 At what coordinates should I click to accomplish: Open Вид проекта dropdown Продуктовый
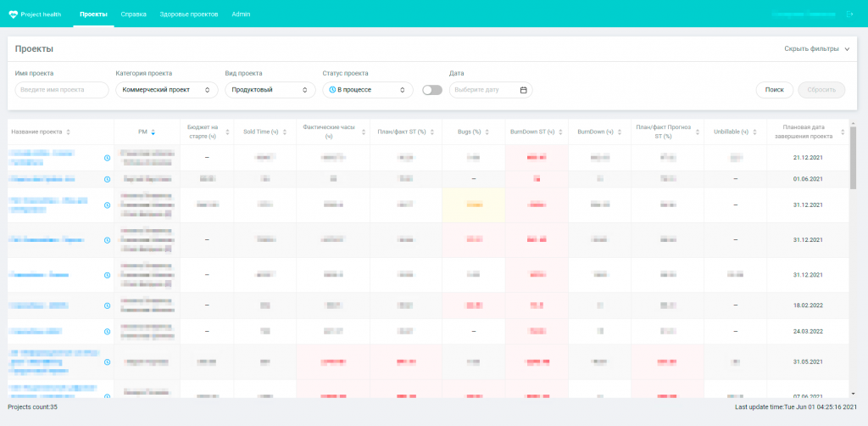[270, 90]
